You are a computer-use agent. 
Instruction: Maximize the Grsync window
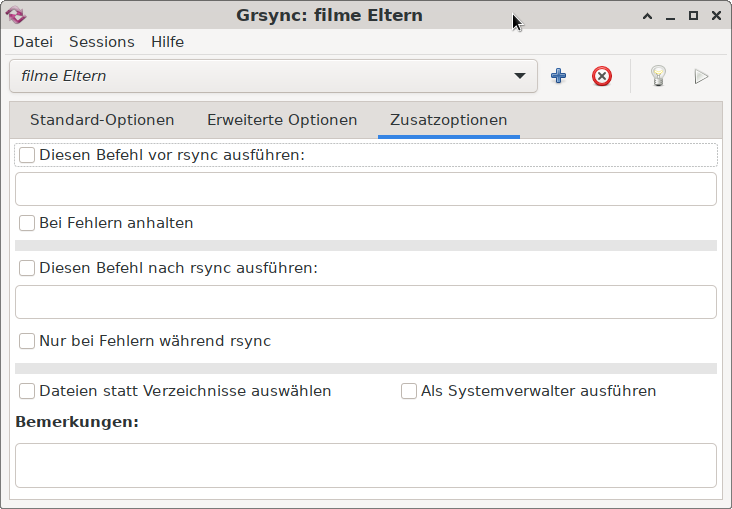point(693,16)
